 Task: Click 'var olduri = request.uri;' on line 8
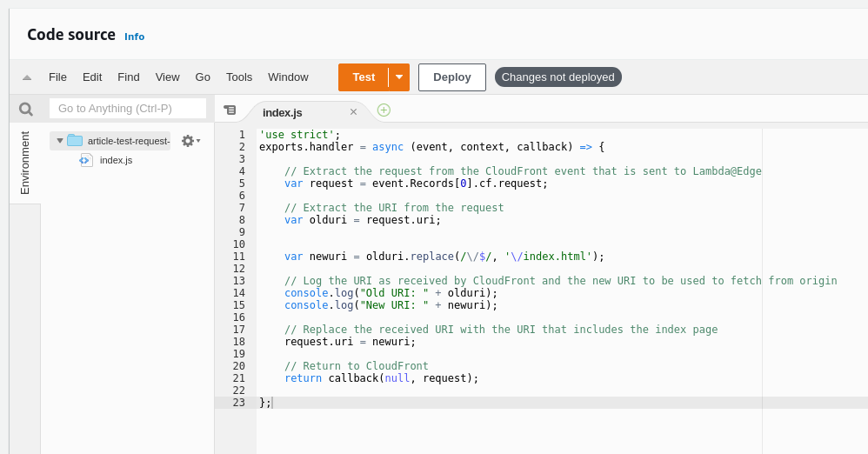(x=363, y=220)
